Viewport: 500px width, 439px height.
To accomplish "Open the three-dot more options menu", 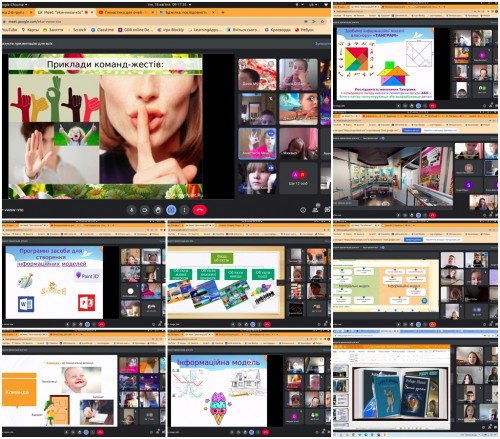I will (x=184, y=210).
